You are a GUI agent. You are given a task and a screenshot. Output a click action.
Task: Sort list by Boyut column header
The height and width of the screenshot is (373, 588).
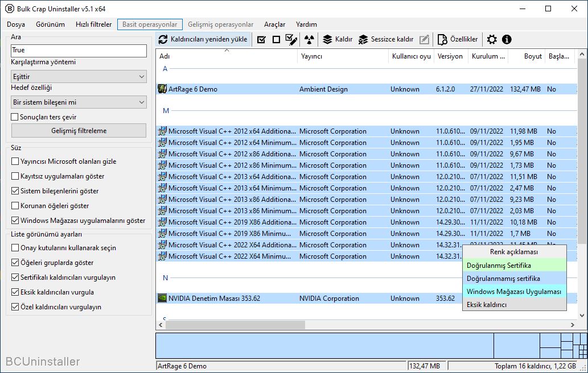click(527, 56)
